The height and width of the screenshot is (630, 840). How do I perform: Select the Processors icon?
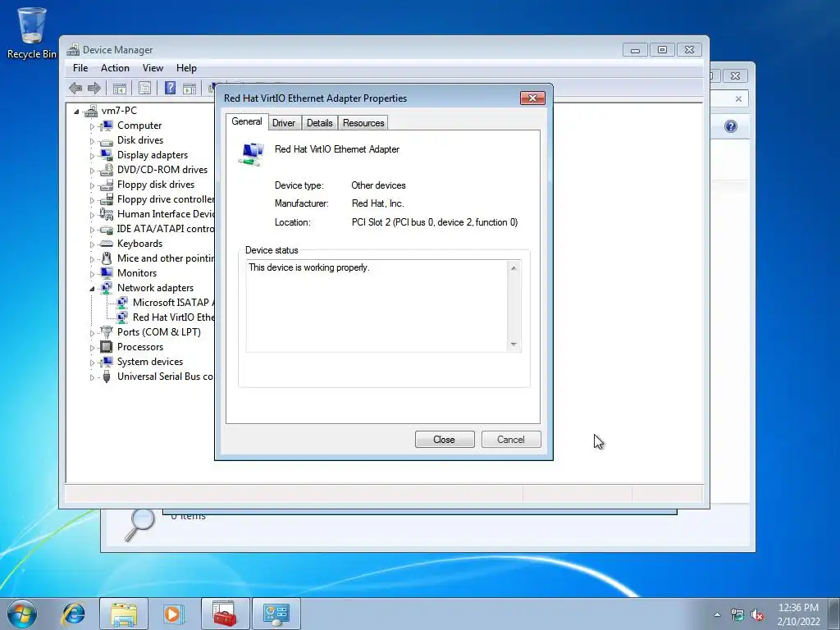[x=107, y=347]
